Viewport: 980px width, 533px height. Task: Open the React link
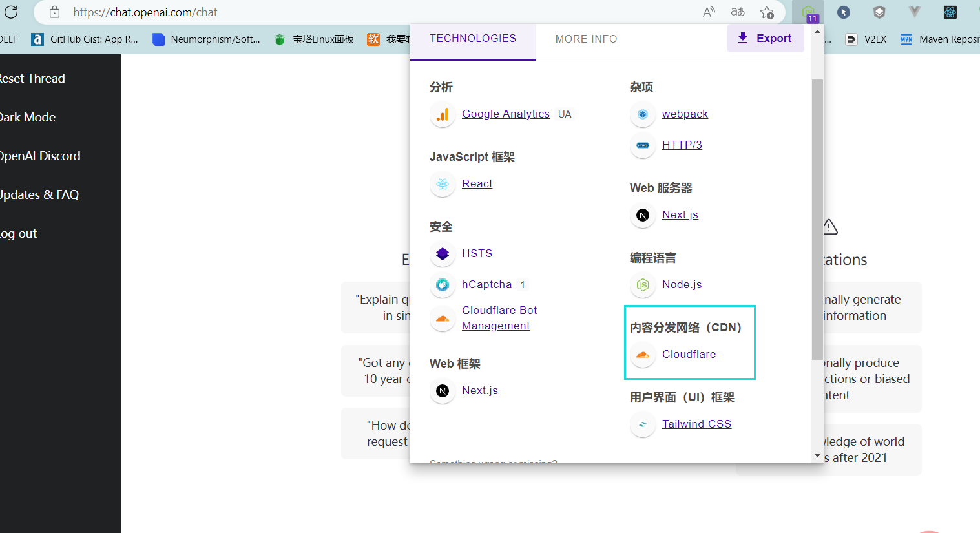(x=477, y=183)
